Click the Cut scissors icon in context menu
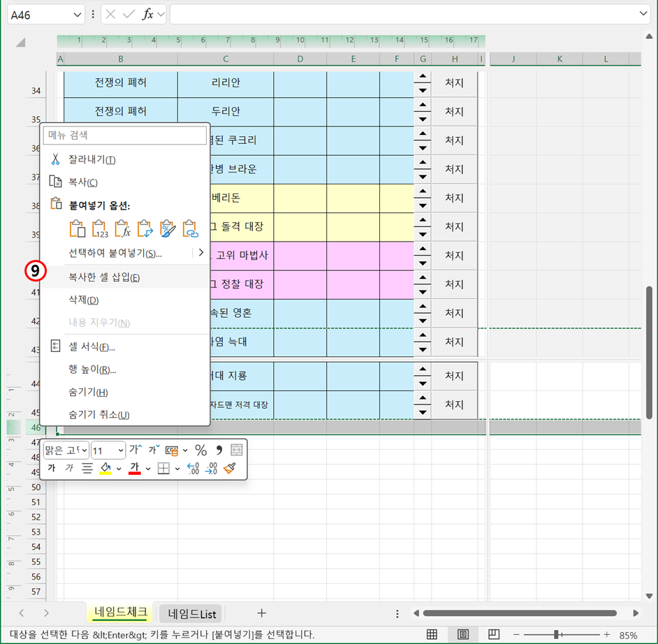 coord(55,159)
